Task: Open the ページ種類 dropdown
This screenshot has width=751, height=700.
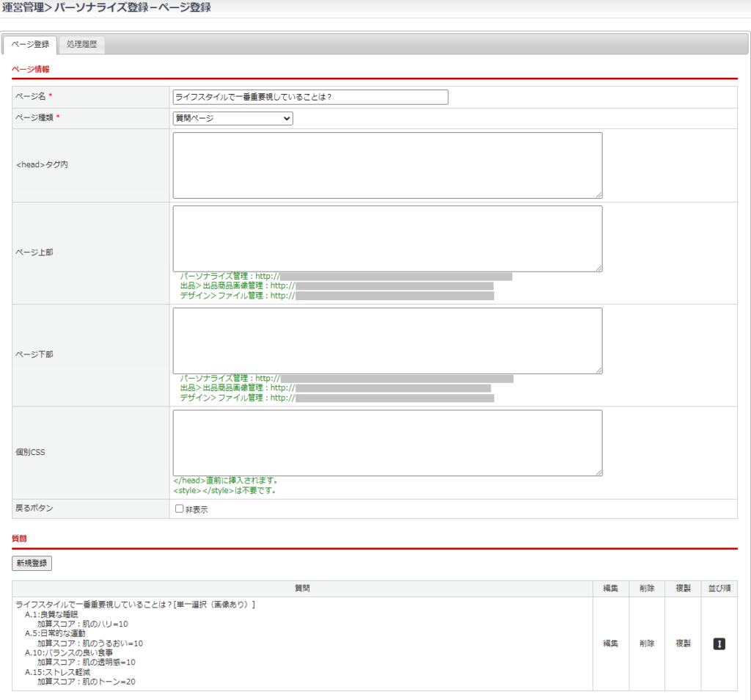Action: [x=232, y=118]
